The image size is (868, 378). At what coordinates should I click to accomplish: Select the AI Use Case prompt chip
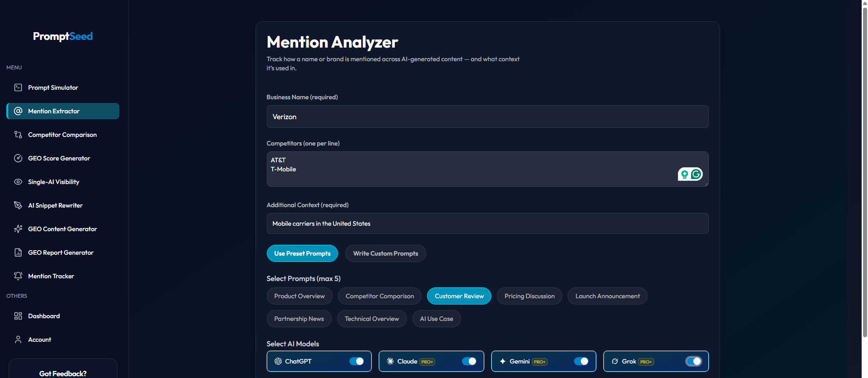[436, 319]
